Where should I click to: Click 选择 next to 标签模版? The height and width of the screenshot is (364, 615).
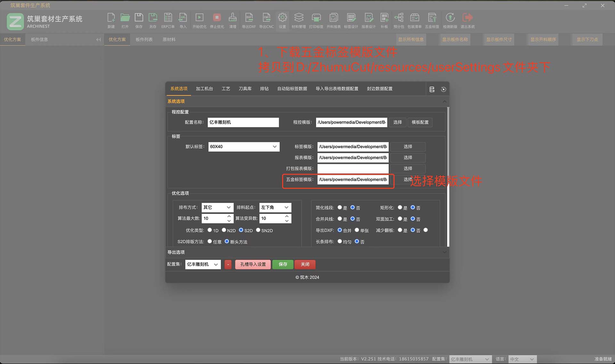[408, 147]
